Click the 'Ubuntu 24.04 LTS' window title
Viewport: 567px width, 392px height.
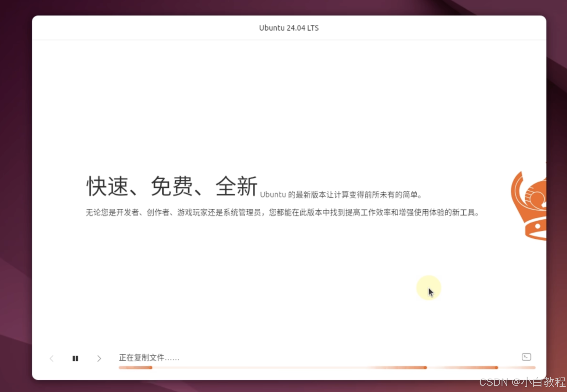pos(289,28)
